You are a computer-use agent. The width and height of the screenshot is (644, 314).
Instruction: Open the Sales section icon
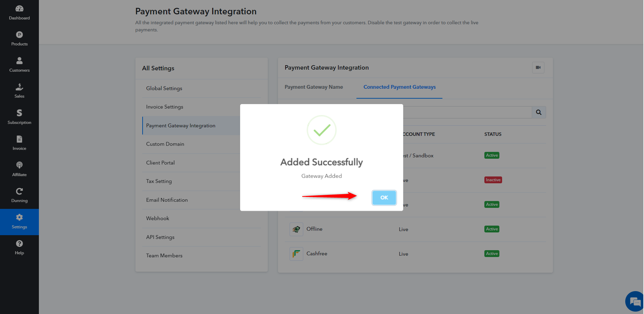19,87
